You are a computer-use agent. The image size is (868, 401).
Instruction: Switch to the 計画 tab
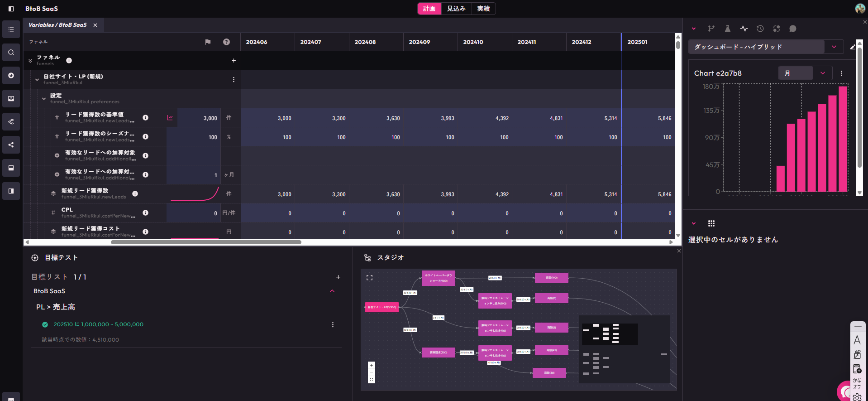coord(429,9)
